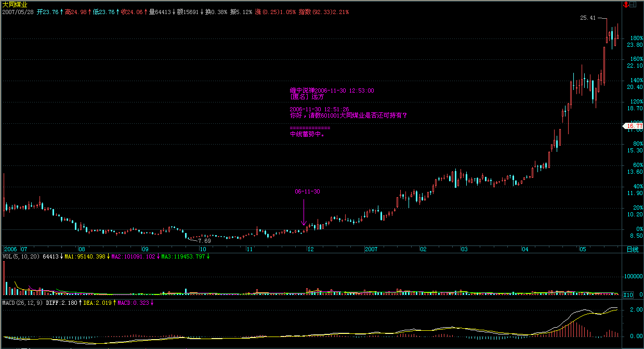The image size is (644, 349).
Task: Select the green MA3 volume average label
Action: pyautogui.click(x=183, y=256)
